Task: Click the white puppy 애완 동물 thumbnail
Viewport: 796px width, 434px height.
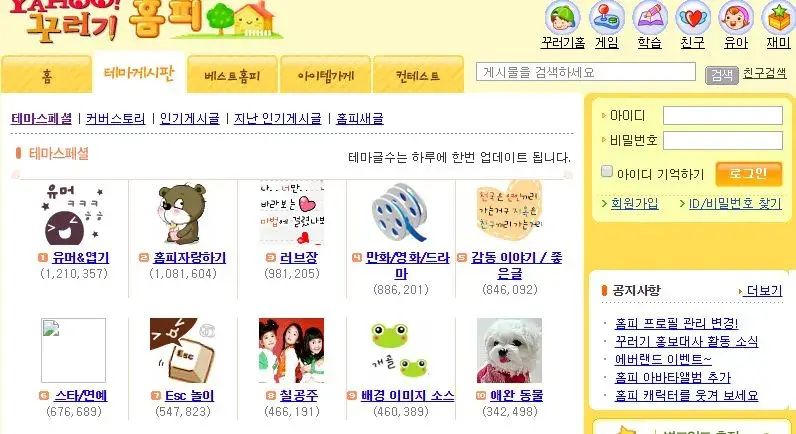Action: click(x=509, y=350)
